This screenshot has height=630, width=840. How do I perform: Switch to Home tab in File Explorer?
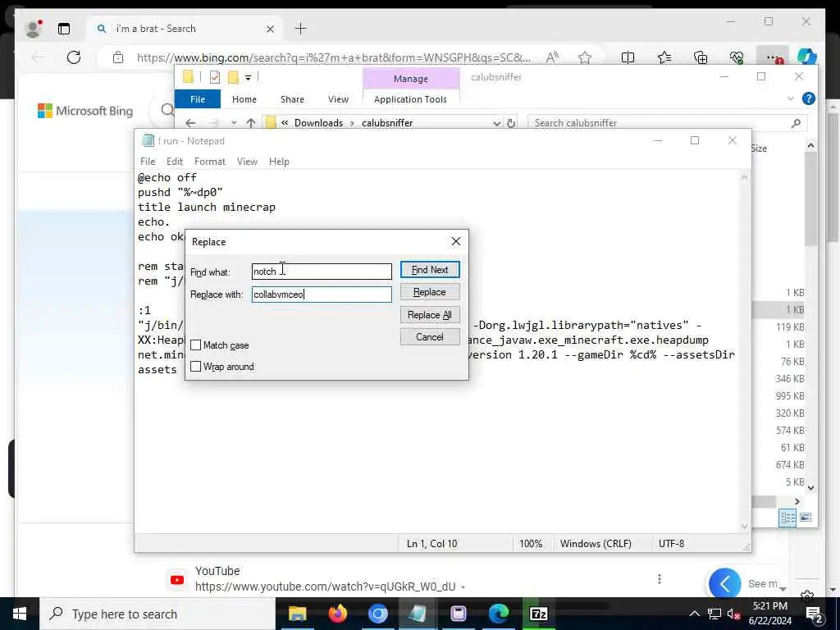point(244,99)
